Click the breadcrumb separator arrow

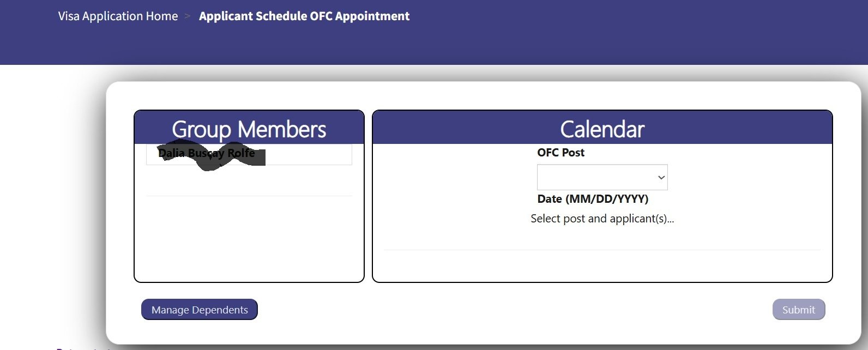click(188, 16)
